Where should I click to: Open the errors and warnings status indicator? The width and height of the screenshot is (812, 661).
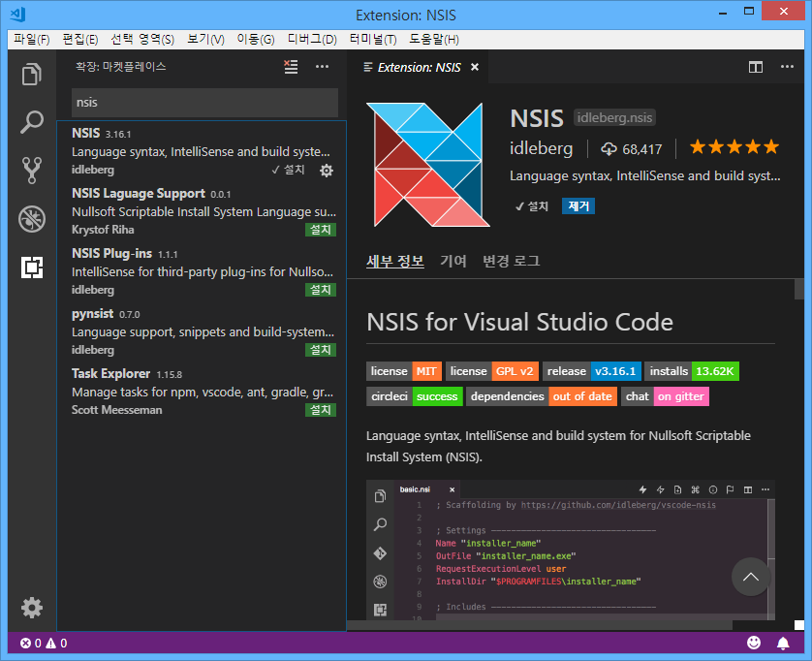tap(44, 644)
